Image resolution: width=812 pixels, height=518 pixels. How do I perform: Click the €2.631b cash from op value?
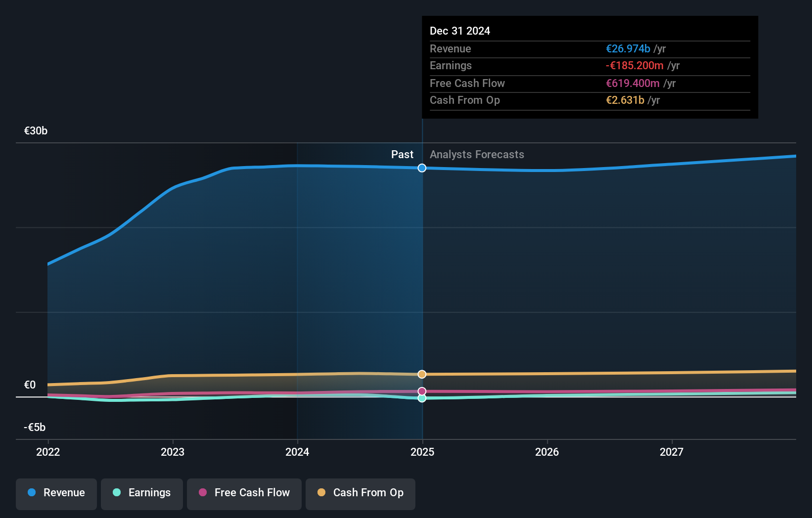[625, 100]
